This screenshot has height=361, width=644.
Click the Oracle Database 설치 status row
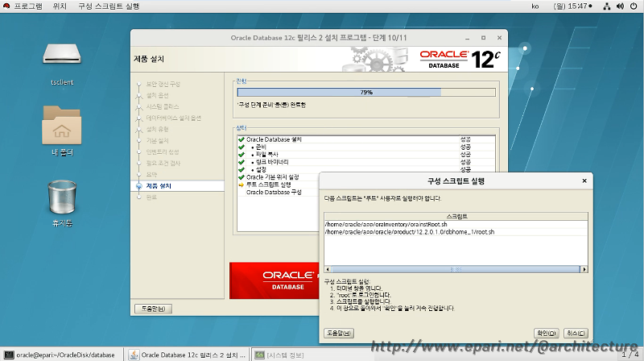point(366,139)
